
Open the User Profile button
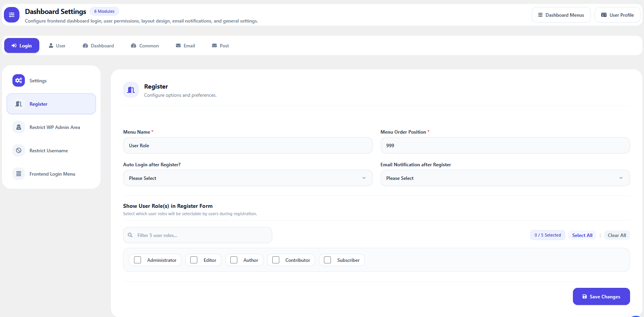tap(618, 15)
